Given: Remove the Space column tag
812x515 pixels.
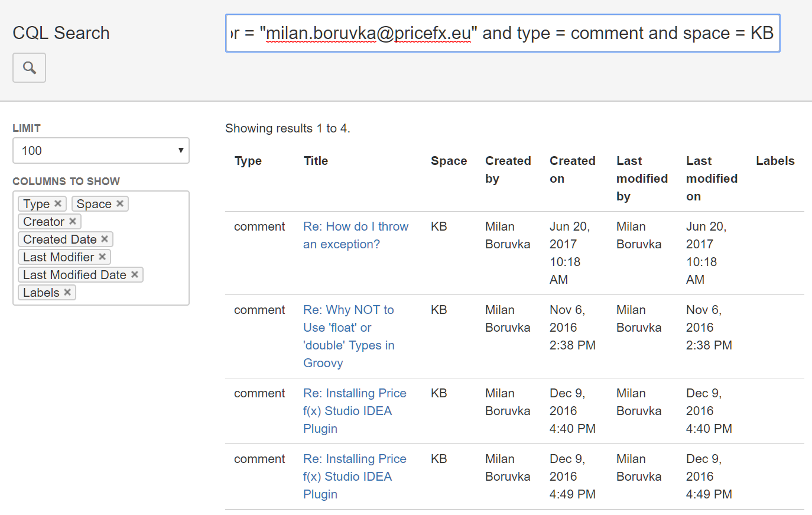Looking at the screenshot, I should coord(119,203).
